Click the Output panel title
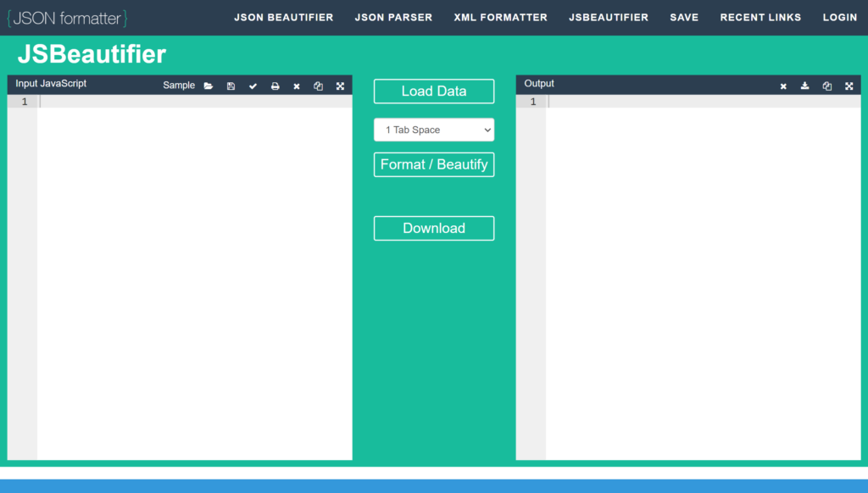This screenshot has width=868, height=493. pos(539,84)
